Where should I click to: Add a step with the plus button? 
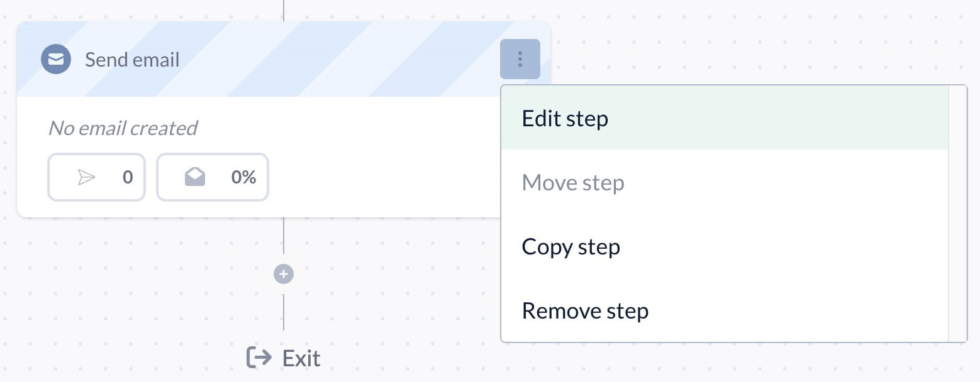pos(284,274)
